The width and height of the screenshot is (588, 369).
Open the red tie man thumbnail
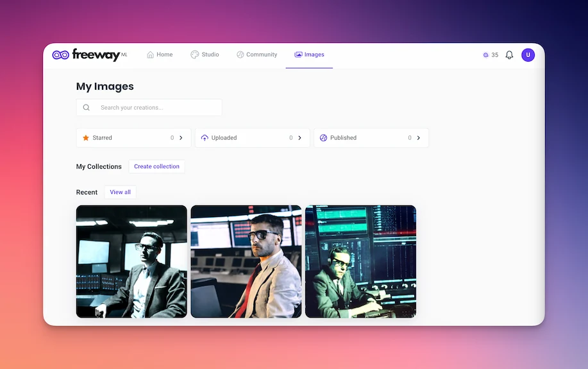point(246,261)
